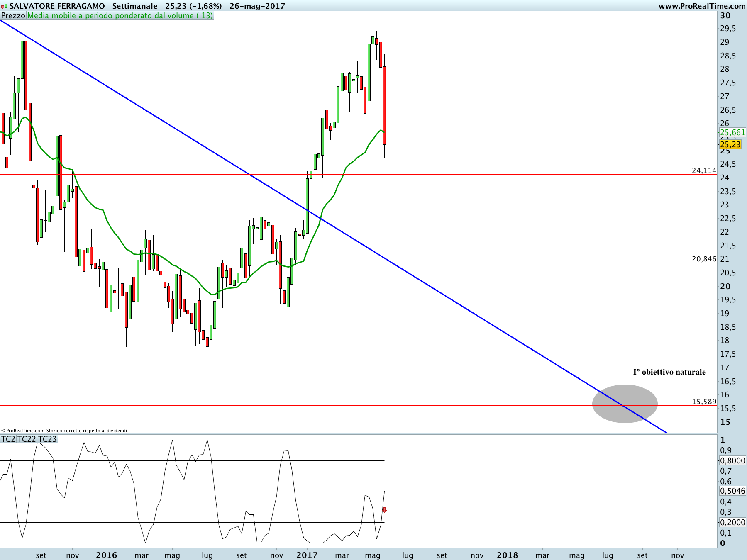This screenshot has height=560, width=747.
Task: Click the 30 price scale label
Action: (x=725, y=15)
